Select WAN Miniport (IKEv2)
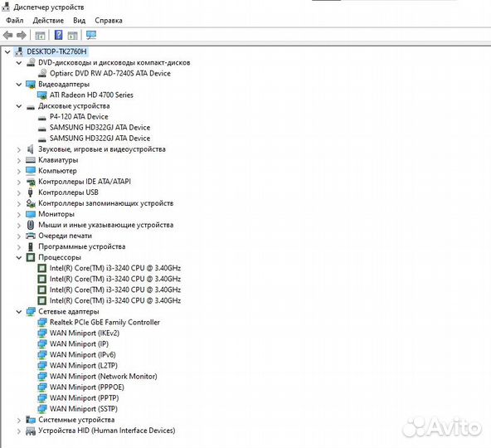Screen dimensions: 491x448 point(85,333)
